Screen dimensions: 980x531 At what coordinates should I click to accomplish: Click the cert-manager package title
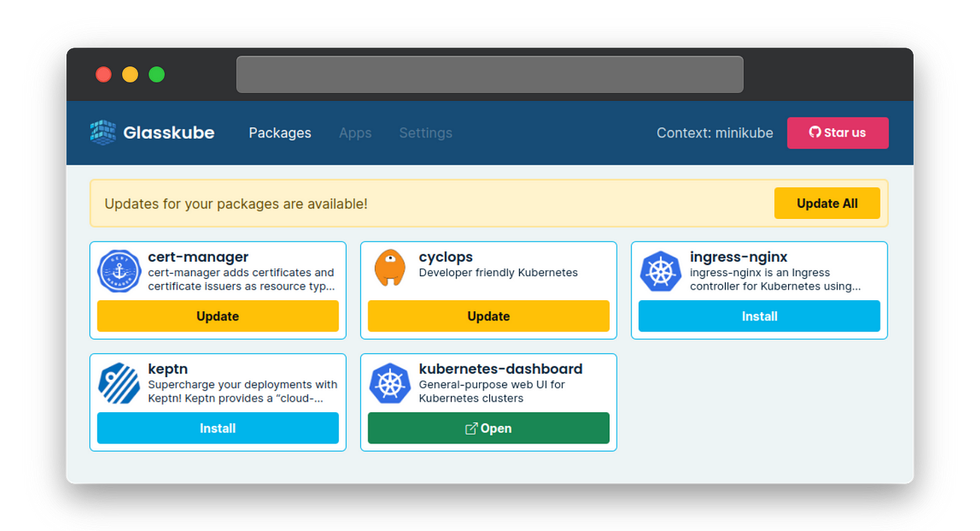[x=198, y=257]
